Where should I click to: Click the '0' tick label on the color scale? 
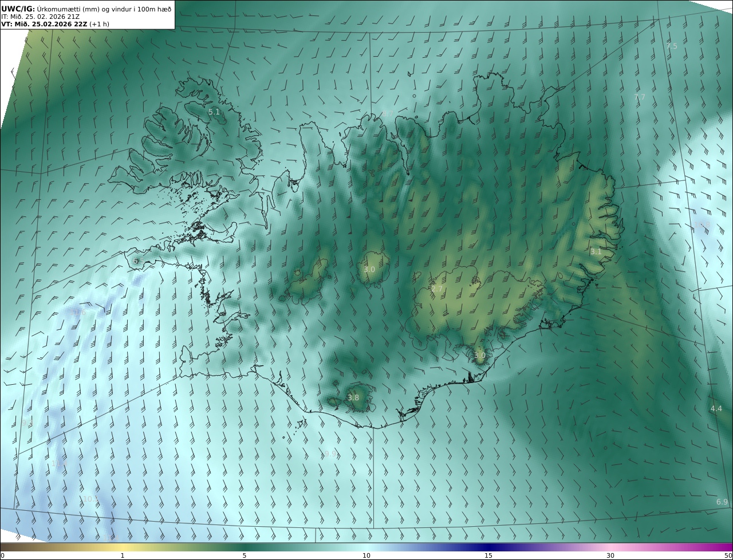click(2, 555)
